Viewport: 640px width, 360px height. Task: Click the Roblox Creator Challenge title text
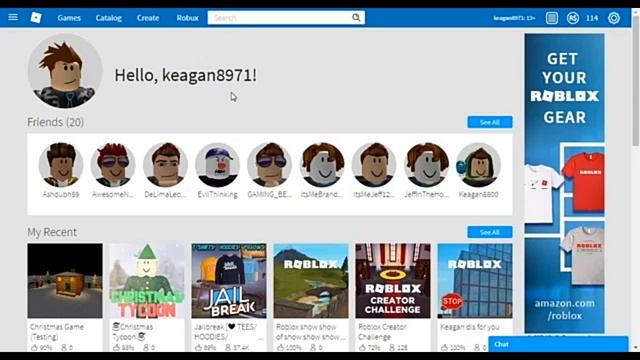(x=382, y=332)
